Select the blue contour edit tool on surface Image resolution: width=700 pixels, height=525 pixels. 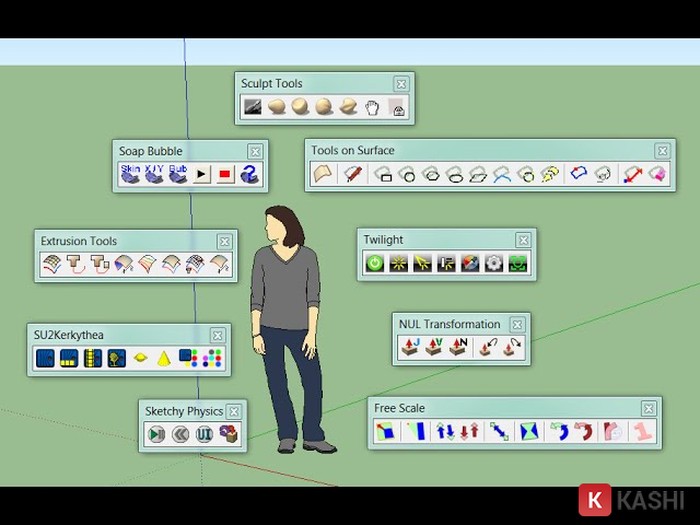578,173
